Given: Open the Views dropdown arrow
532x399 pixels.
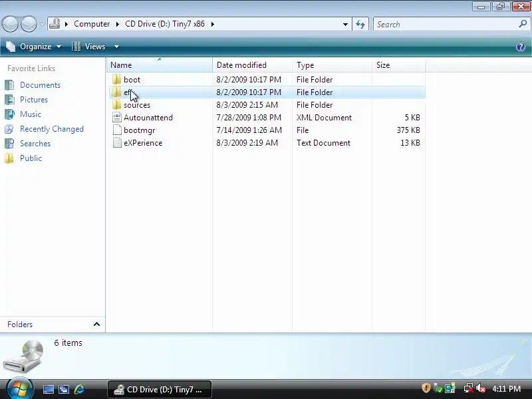Looking at the screenshot, I should click(x=116, y=47).
